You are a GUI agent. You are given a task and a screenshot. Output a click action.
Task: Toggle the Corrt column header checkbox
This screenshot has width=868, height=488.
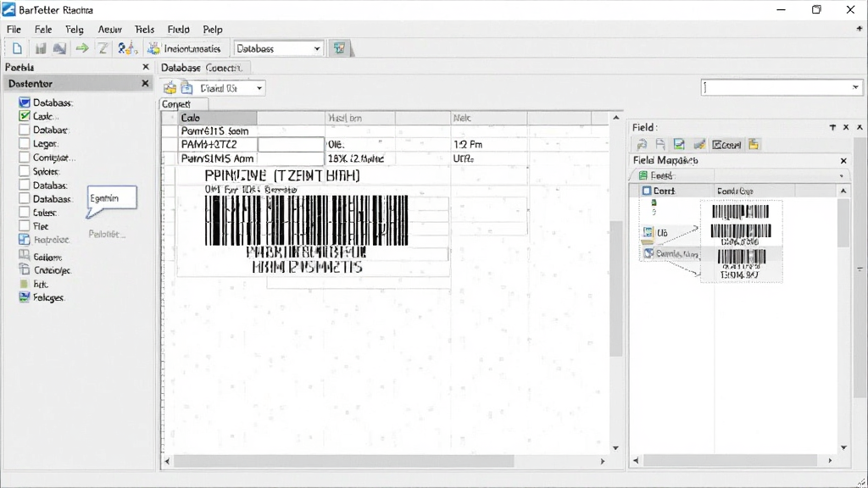pyautogui.click(x=647, y=191)
